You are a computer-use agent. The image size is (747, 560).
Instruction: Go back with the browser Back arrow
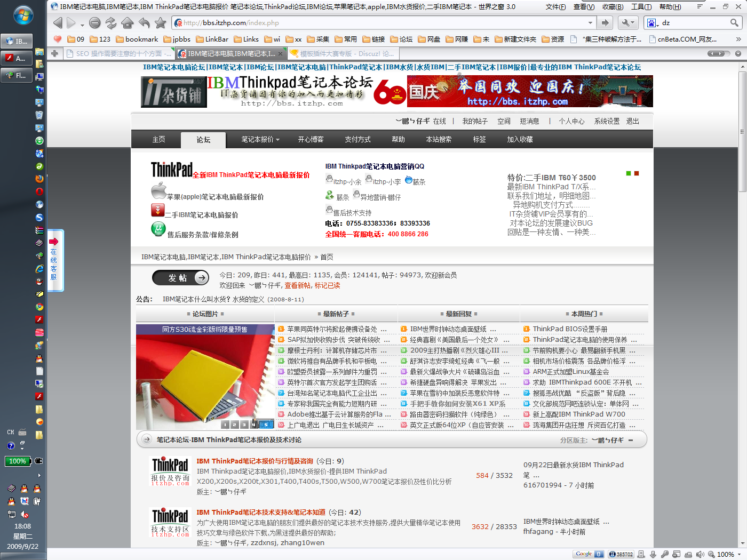pyautogui.click(x=58, y=23)
